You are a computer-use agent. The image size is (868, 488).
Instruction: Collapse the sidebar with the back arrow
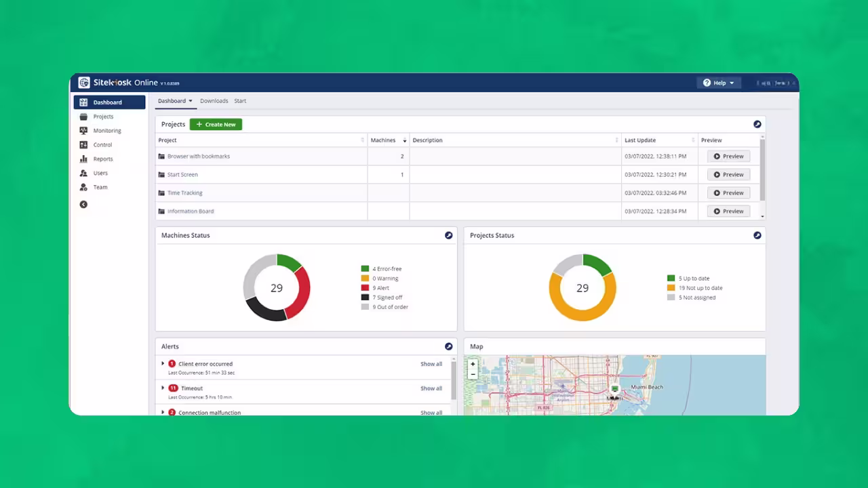83,204
